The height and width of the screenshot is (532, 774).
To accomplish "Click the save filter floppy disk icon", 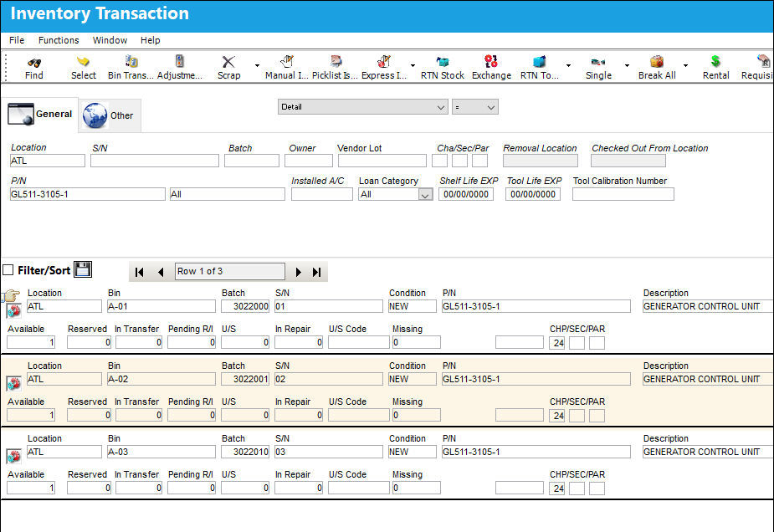I will (x=83, y=269).
